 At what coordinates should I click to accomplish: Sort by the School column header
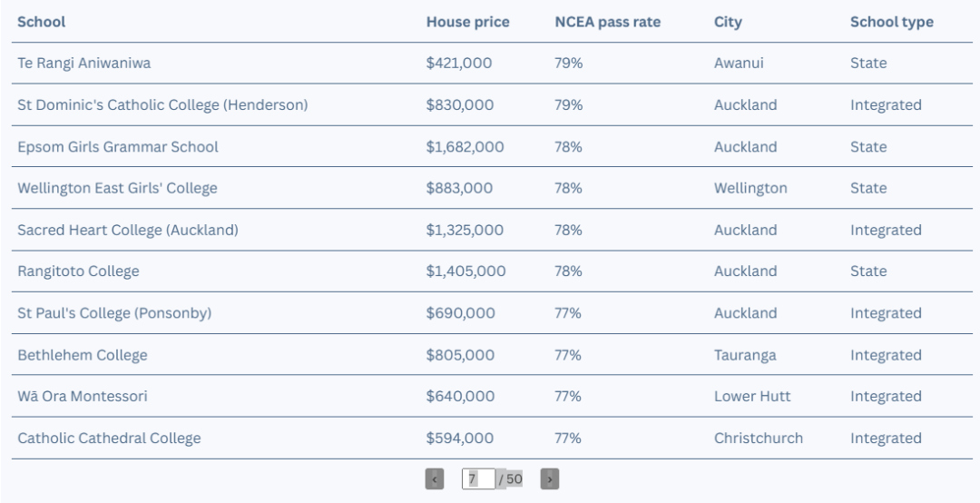(x=41, y=22)
